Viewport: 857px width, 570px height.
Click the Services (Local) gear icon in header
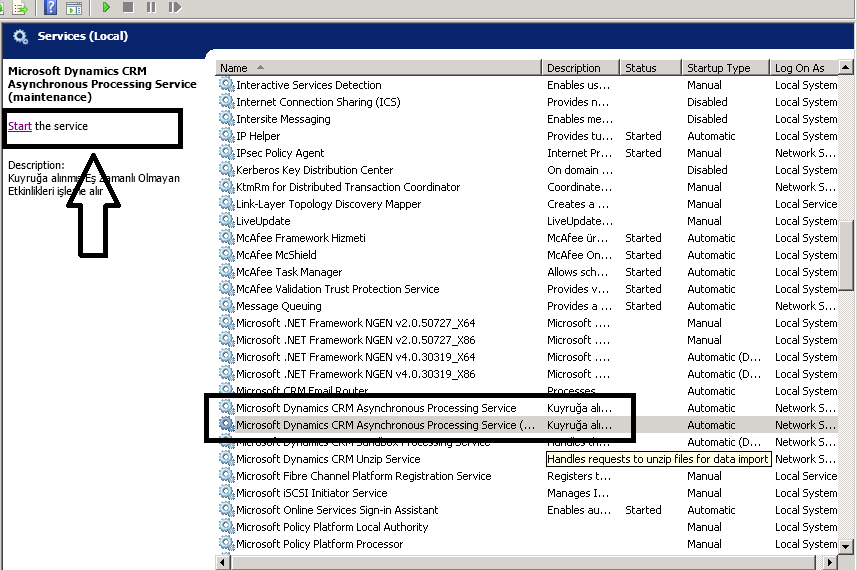tap(20, 37)
